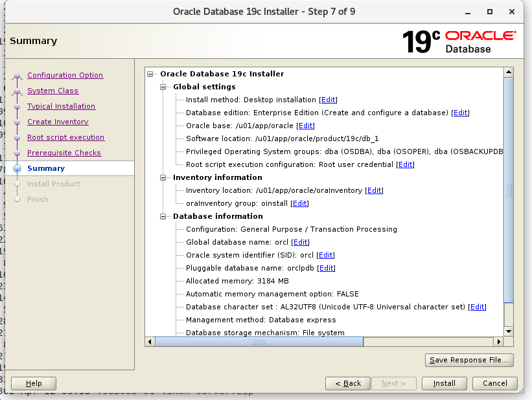The image size is (532, 400).
Task: Click the vertical scrollbar thumb
Action: [509, 190]
